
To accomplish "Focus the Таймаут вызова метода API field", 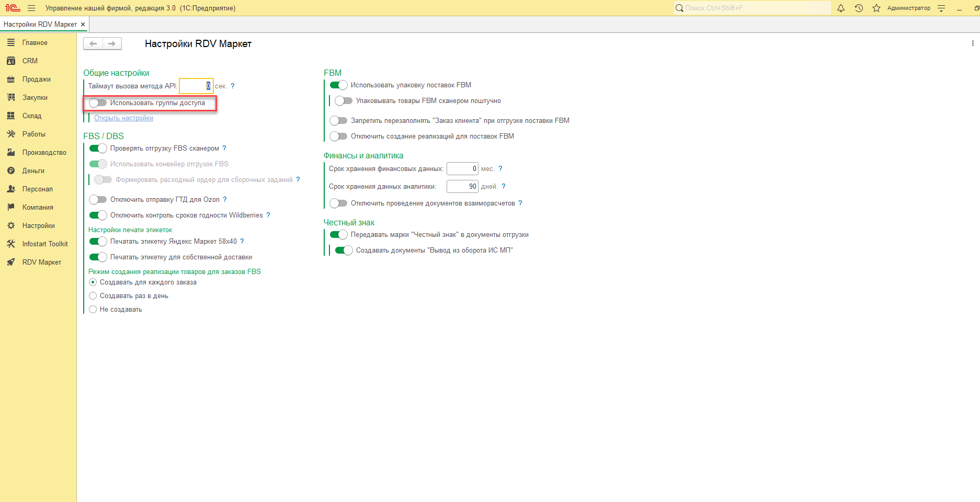I will coord(196,86).
